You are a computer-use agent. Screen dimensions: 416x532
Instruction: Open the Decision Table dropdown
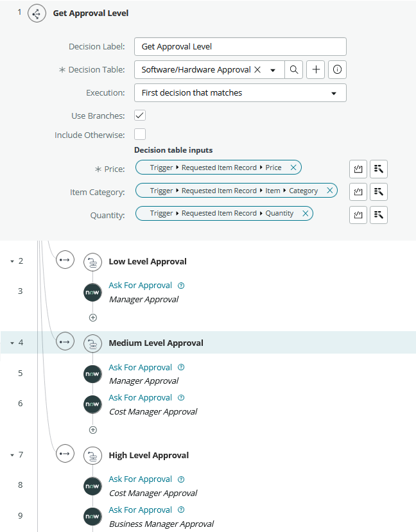pos(273,69)
